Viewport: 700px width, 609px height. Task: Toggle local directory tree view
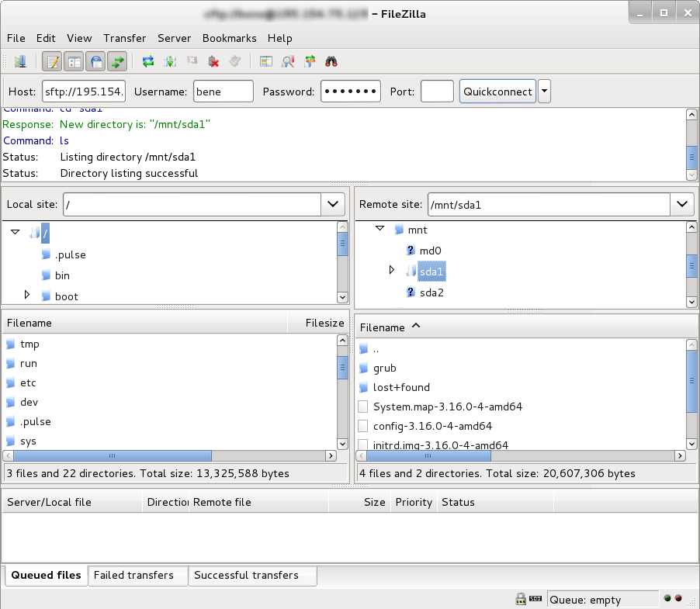pyautogui.click(x=75, y=61)
